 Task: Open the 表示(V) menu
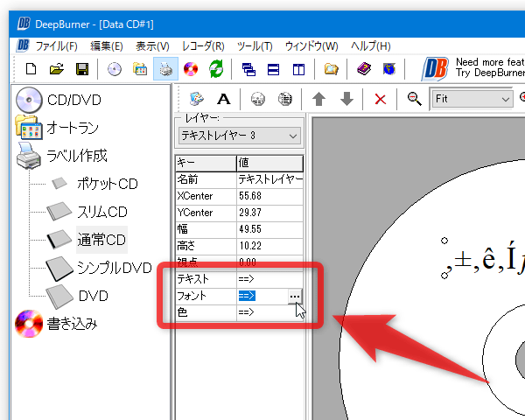tap(152, 46)
